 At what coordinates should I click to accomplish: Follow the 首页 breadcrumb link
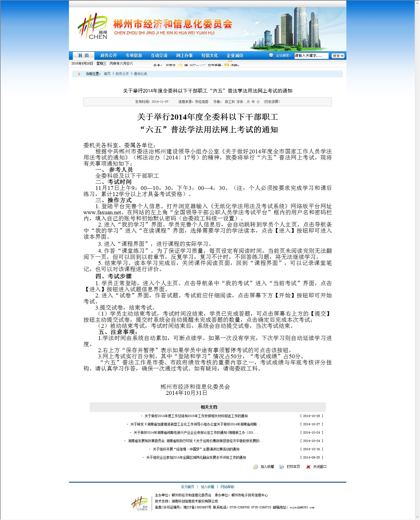coord(107,74)
